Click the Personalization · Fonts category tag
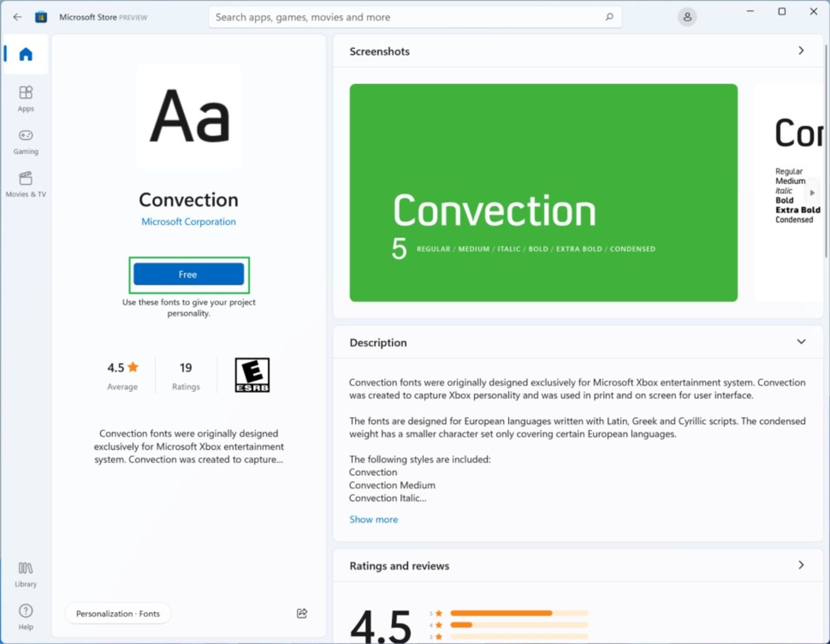This screenshot has width=830, height=644. click(118, 614)
